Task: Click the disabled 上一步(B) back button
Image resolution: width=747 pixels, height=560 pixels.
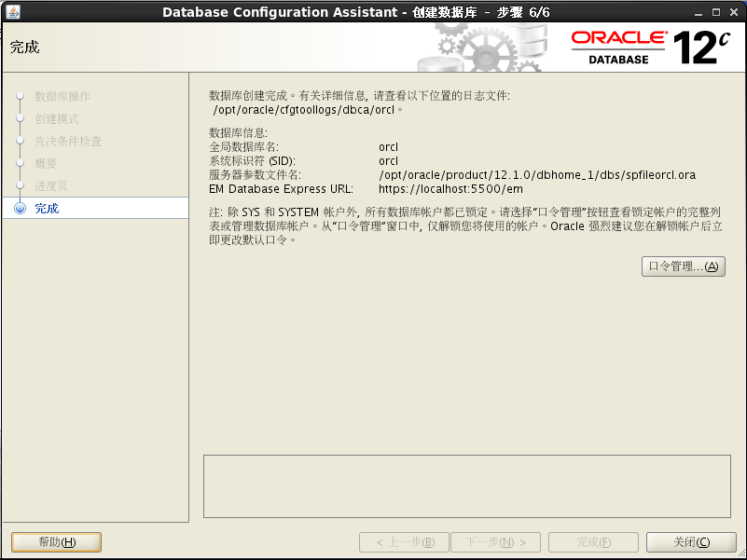Action: pos(404,542)
